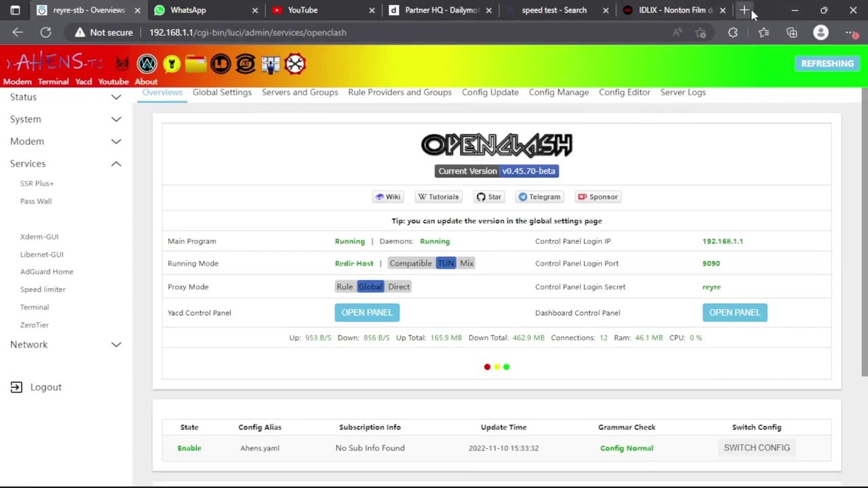The image size is (868, 488).
Task: Expand the System sidebar section
Action: coord(66,119)
